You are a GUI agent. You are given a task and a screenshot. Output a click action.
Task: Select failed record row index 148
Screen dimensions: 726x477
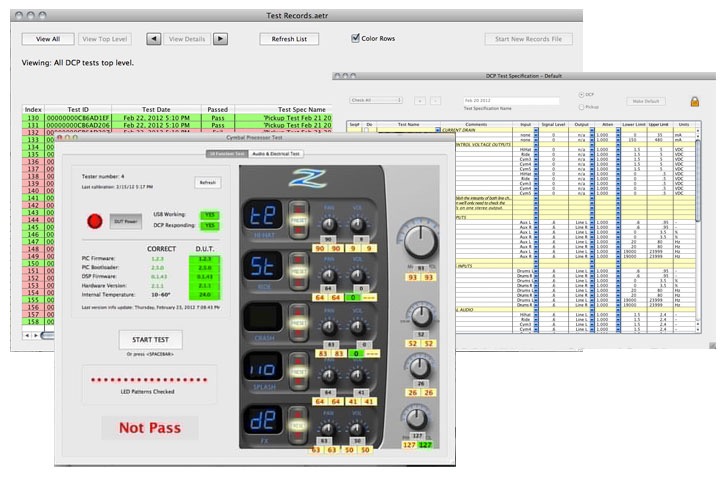tap(38, 249)
